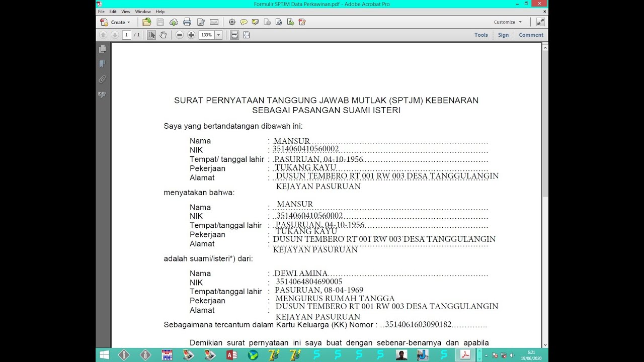Viewport: 644px width, 362px height.
Task: Click the Adobe Acrobat taskbar icon
Action: (466, 355)
